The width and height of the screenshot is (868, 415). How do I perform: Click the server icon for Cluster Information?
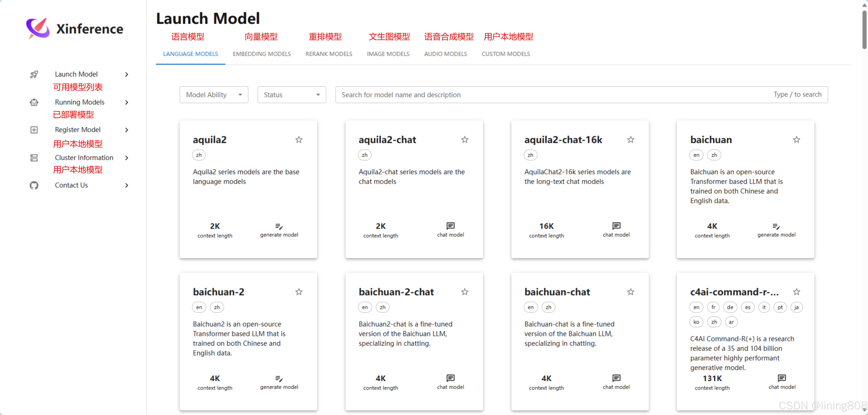point(34,158)
